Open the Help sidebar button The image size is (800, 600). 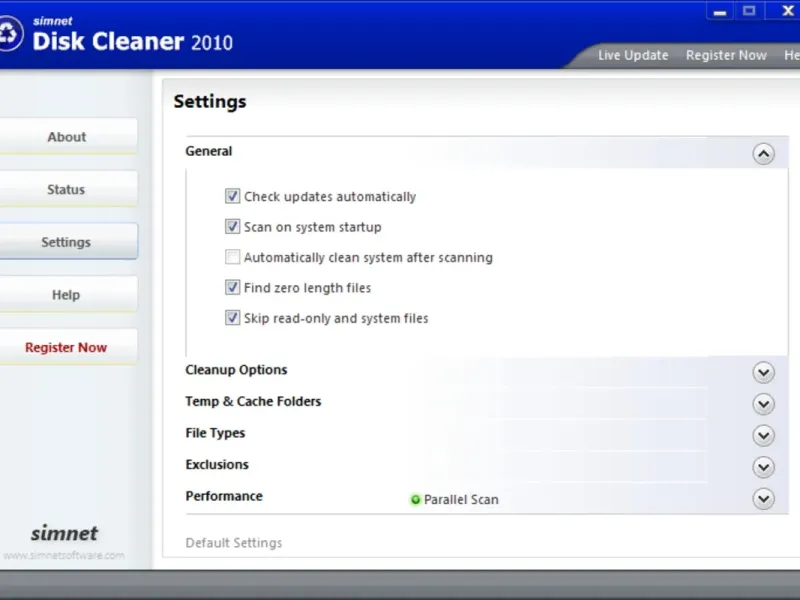point(67,294)
